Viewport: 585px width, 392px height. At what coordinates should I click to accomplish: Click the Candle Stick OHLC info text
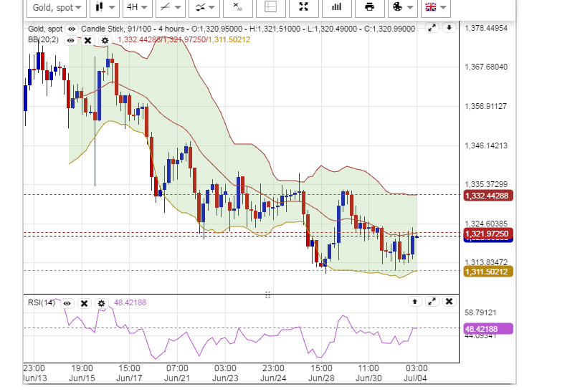pyautogui.click(x=248, y=29)
